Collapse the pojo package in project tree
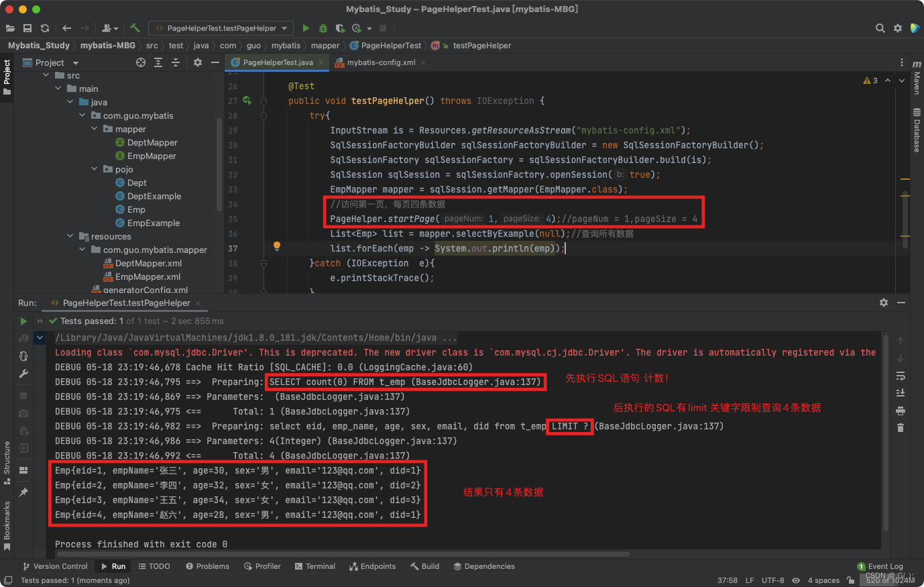This screenshot has height=587, width=924. pos(95,169)
